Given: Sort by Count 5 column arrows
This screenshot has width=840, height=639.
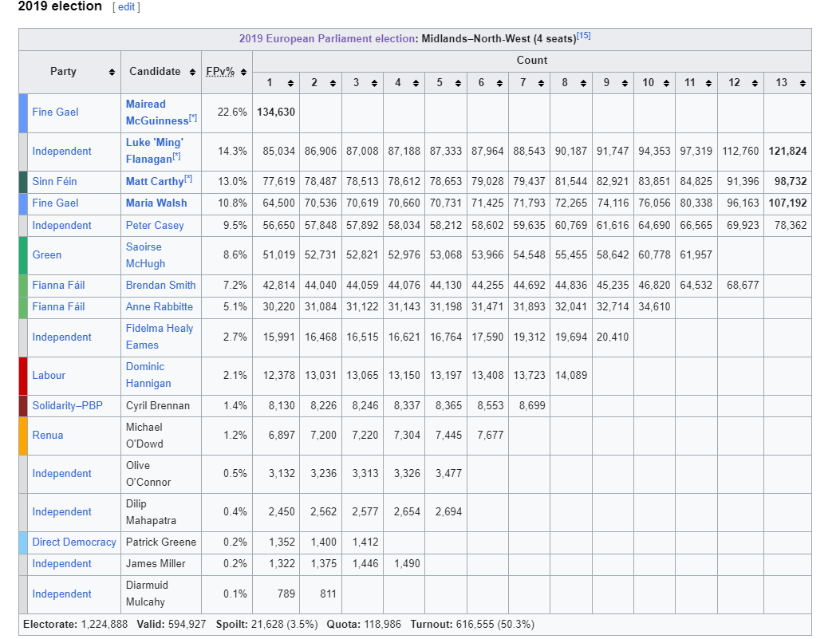Looking at the screenshot, I should point(458,83).
